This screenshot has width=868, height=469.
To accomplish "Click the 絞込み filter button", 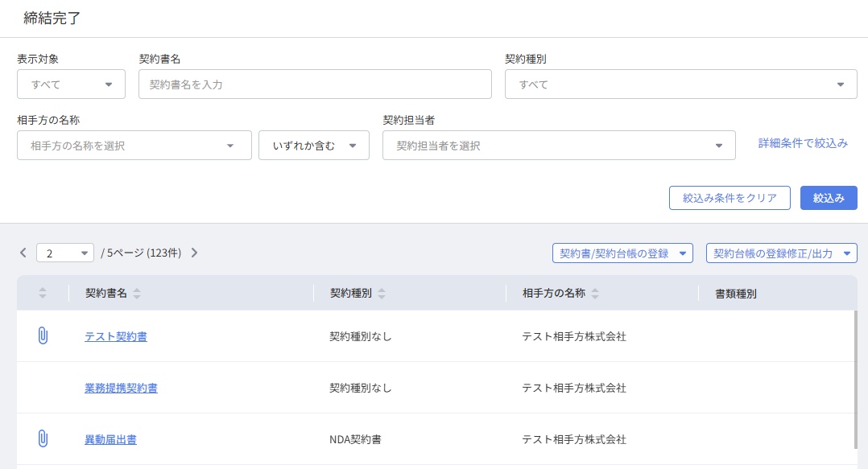I will pyautogui.click(x=828, y=198).
